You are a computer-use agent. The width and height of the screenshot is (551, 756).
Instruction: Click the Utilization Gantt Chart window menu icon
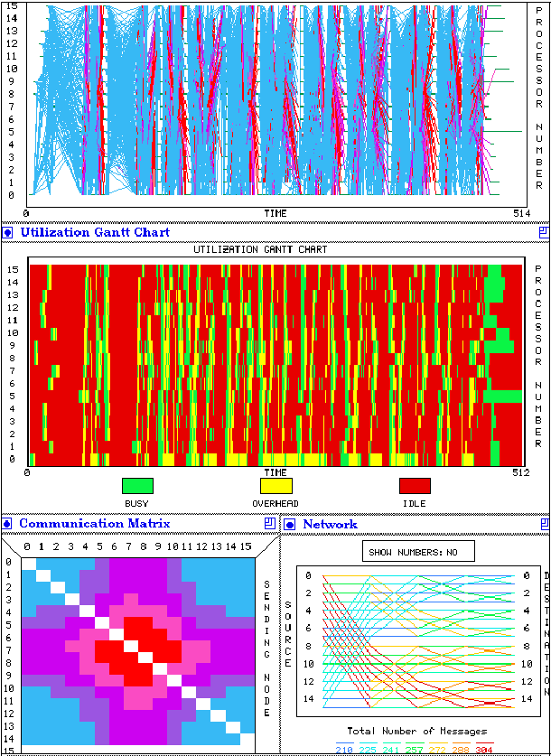[7, 233]
